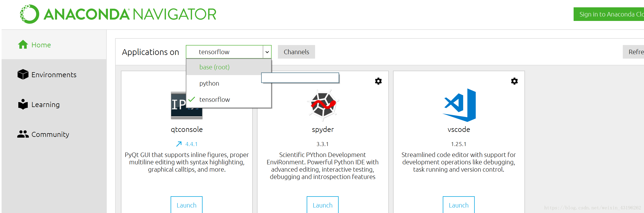The width and height of the screenshot is (644, 213).
Task: Select the python environment option
Action: pyautogui.click(x=228, y=83)
